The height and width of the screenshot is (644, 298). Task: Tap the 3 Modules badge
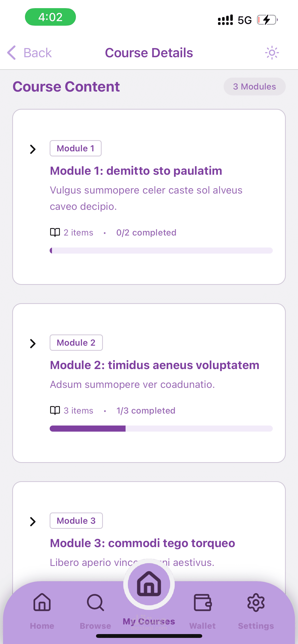pos(254,86)
